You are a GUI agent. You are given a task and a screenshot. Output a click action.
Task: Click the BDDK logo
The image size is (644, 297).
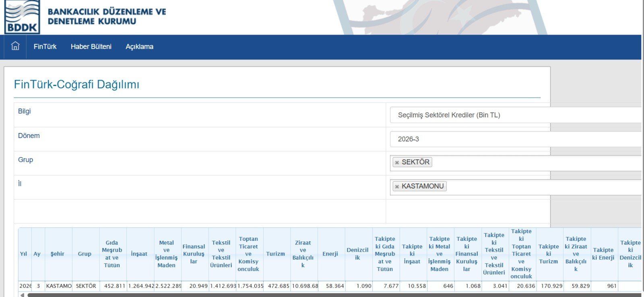[22, 17]
